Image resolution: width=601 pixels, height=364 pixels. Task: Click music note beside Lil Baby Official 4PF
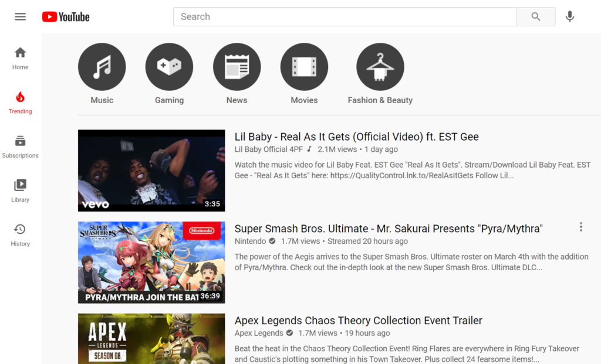309,149
